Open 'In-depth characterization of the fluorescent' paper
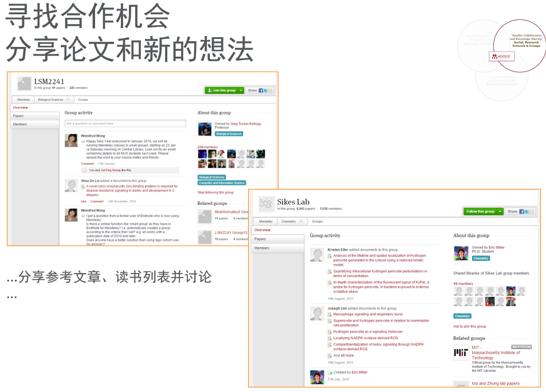The height and width of the screenshot is (392, 546). point(382,287)
